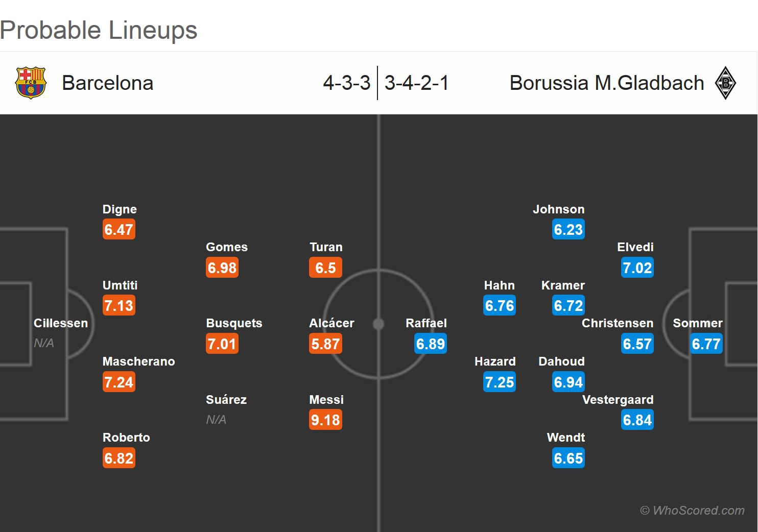Click Messi's 9.18 rating badge
Screen dimensions: 758x532
point(325,420)
